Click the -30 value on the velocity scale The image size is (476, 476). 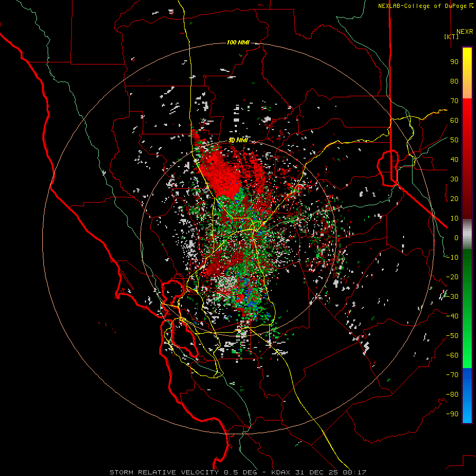point(452,297)
